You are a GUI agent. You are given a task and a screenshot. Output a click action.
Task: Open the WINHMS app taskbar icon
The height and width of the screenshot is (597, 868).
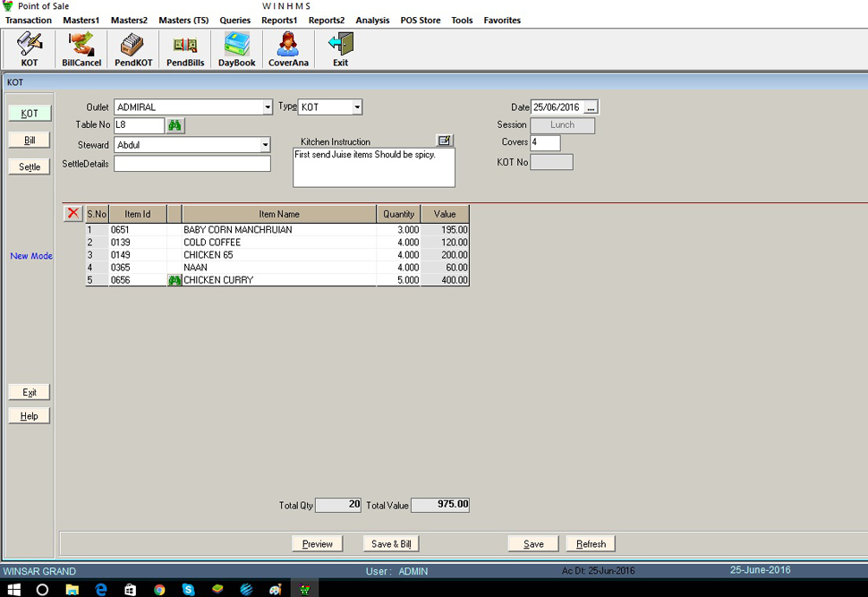coord(304,589)
